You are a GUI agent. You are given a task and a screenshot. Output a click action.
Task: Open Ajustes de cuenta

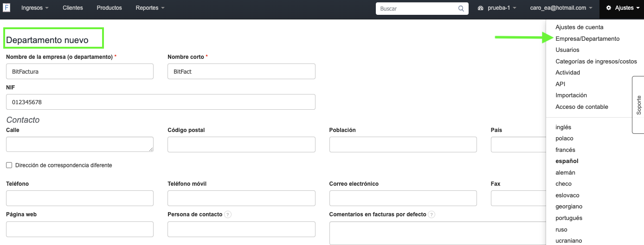click(579, 27)
